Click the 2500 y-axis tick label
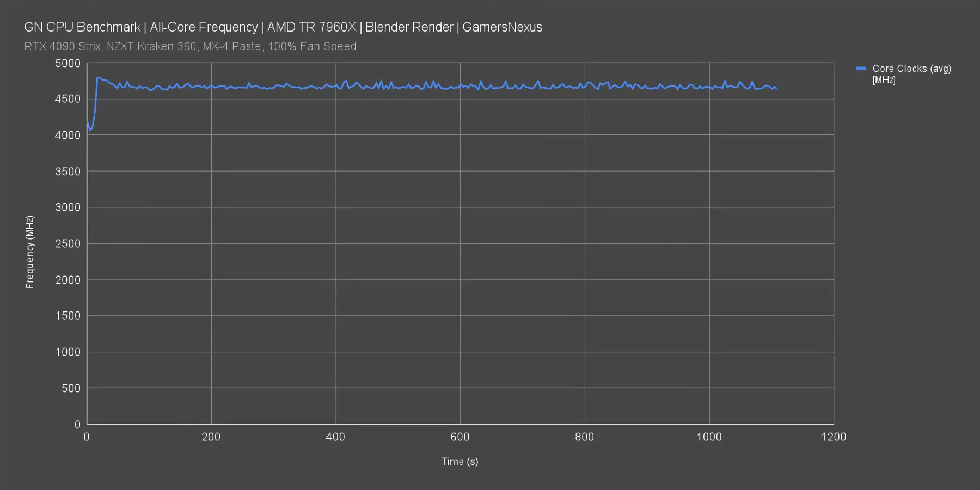The width and height of the screenshot is (980, 490). coord(68,243)
